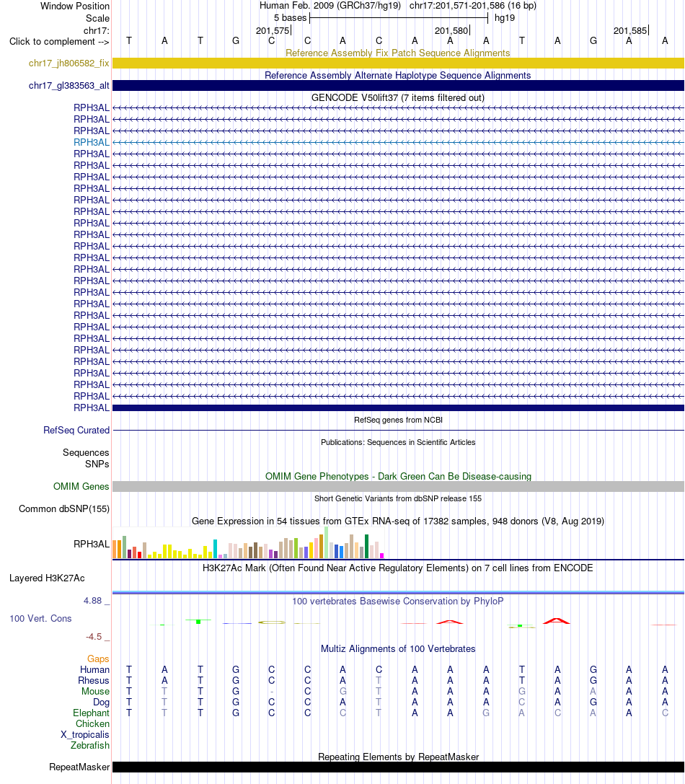Viewport: 685px width, 784px height.
Task: Click the 5 bases scale bar
Action: coord(399,18)
